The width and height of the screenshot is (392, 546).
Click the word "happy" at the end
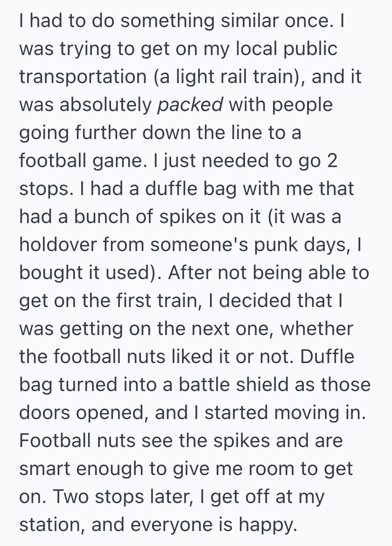[x=268, y=525]
